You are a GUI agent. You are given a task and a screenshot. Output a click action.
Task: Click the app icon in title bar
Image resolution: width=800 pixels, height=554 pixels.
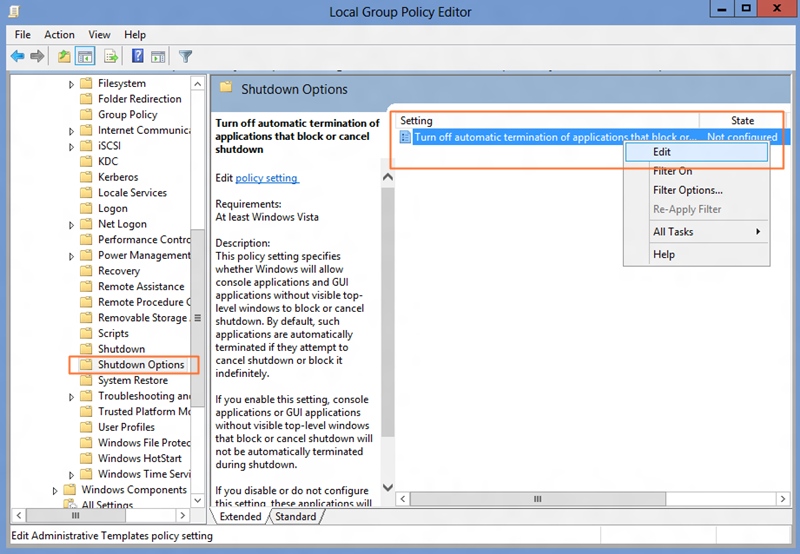(14, 11)
